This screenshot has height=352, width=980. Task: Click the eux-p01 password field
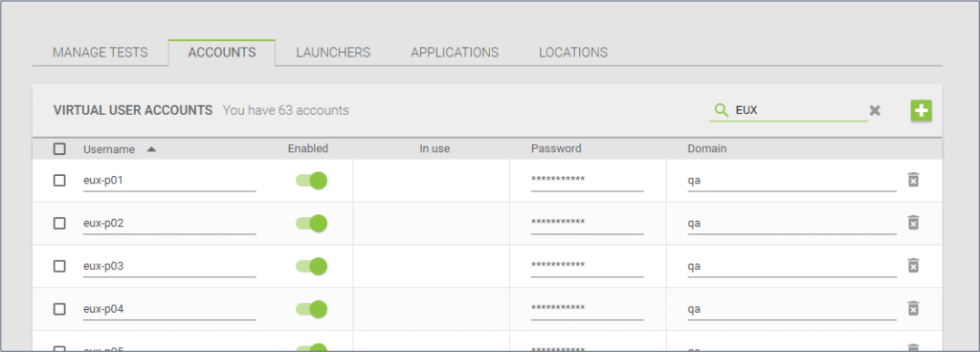pos(587,181)
